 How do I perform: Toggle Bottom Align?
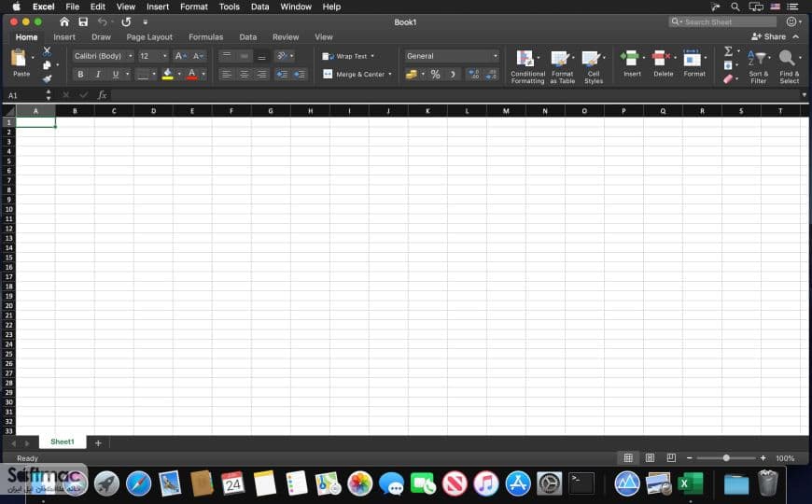click(x=262, y=56)
